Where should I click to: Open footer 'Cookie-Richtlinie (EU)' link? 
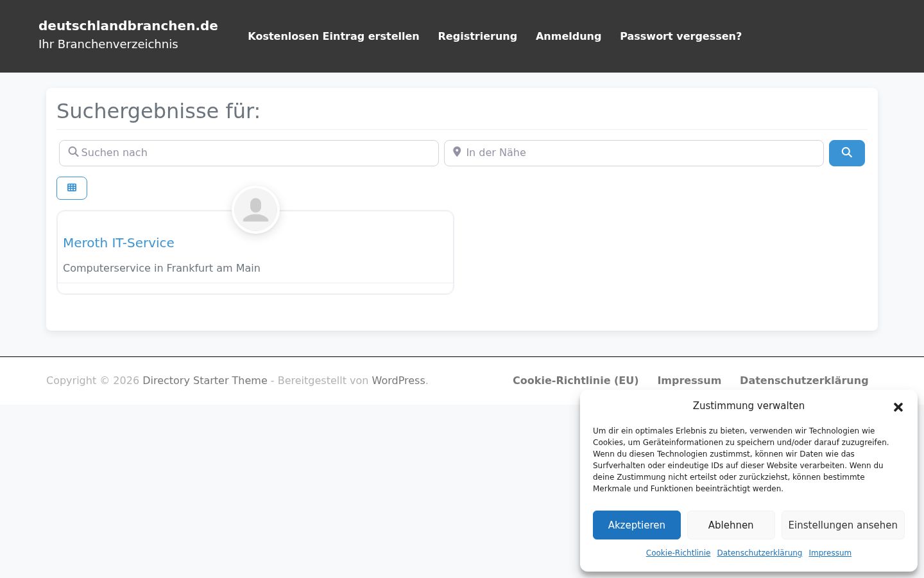(x=576, y=380)
